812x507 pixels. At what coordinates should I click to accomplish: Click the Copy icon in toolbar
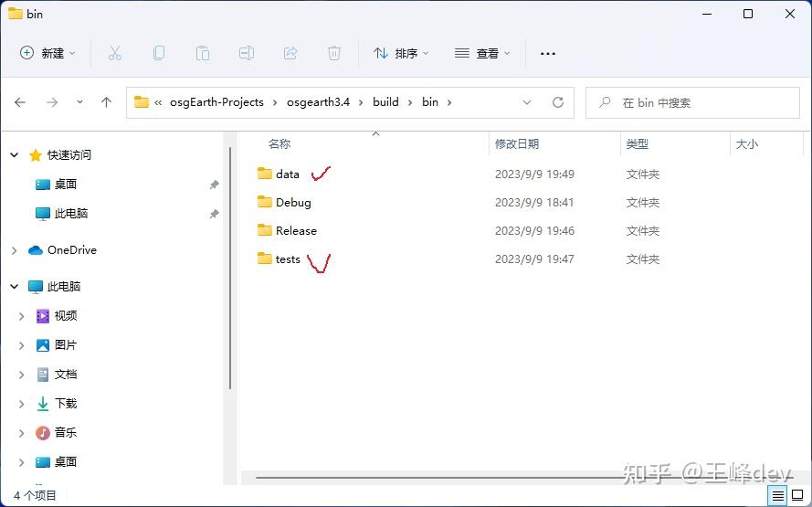point(158,53)
